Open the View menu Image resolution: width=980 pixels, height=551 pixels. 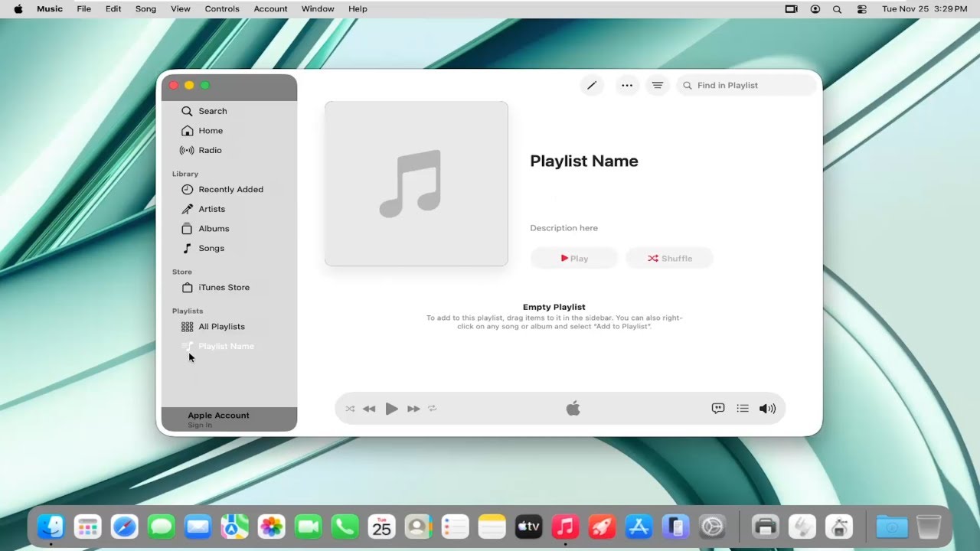(x=181, y=9)
